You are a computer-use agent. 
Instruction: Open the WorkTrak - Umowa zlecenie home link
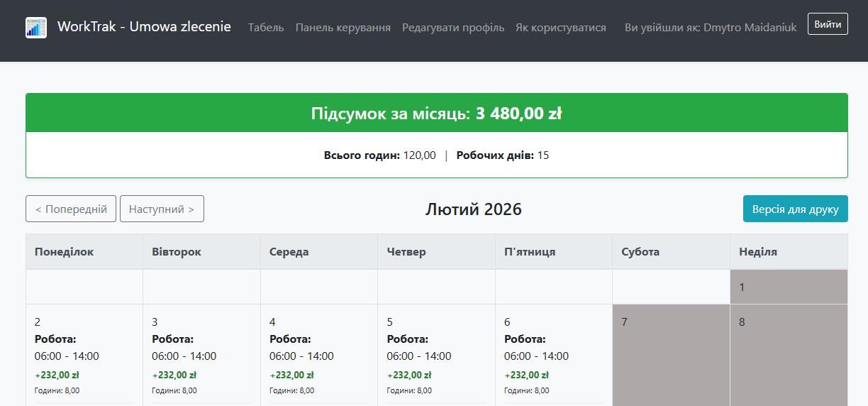point(144,27)
